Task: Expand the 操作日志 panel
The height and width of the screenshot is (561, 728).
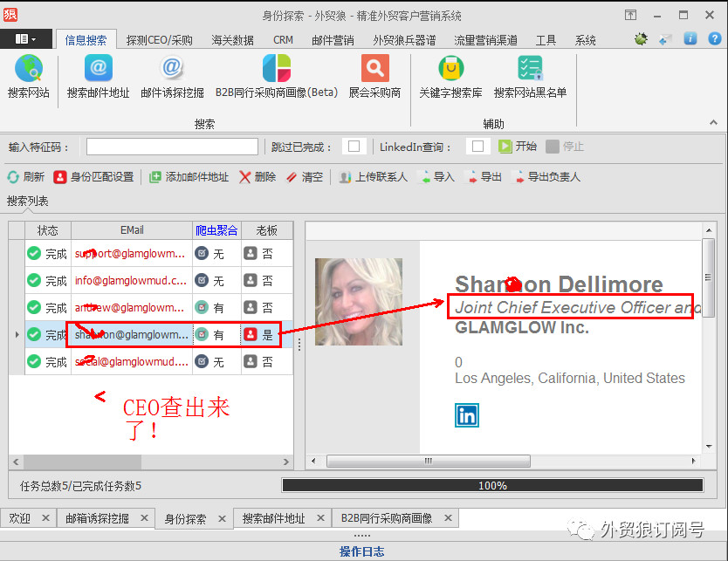Action: pos(362,551)
